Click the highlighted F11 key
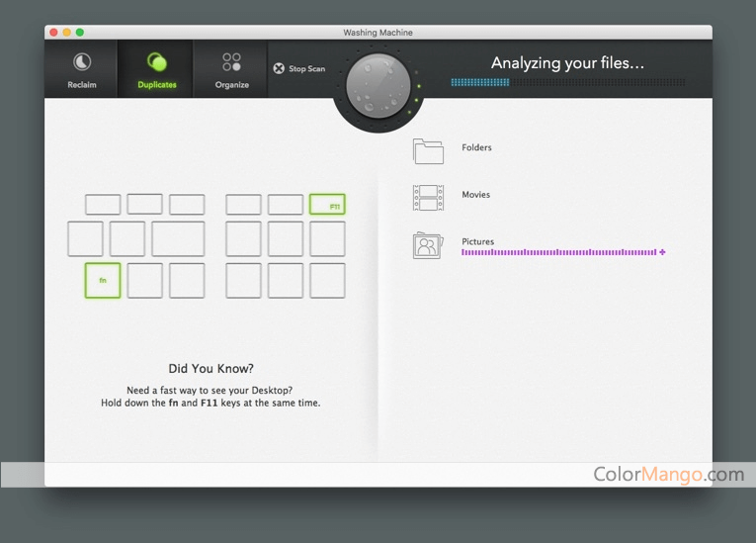Viewport: 756px width, 543px height. point(327,204)
